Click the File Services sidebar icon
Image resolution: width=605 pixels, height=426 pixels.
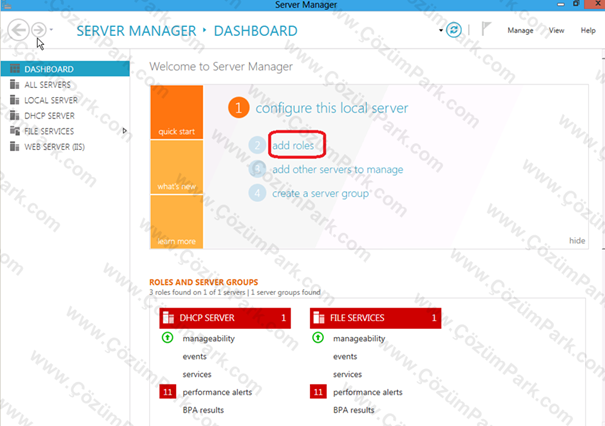click(x=15, y=130)
